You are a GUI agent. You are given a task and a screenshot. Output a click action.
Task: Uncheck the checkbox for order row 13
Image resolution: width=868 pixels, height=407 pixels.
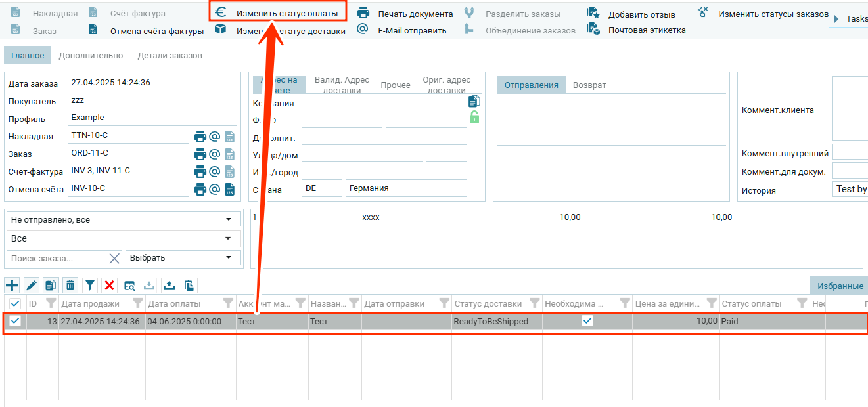coord(14,321)
